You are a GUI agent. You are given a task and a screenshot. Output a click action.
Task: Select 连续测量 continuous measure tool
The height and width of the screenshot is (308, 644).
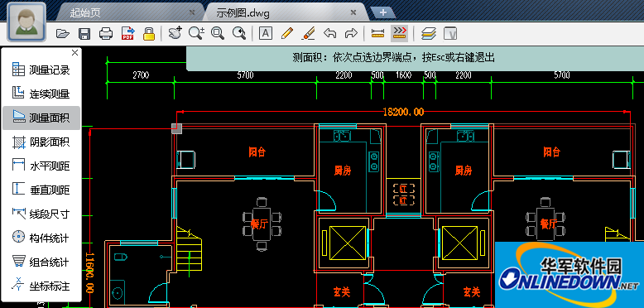(41, 94)
